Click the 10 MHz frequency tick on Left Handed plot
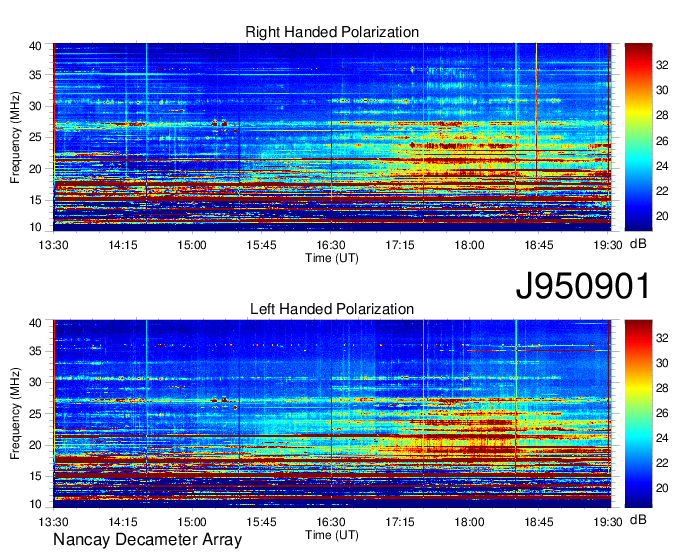The width and height of the screenshot is (680, 552). (x=35, y=504)
